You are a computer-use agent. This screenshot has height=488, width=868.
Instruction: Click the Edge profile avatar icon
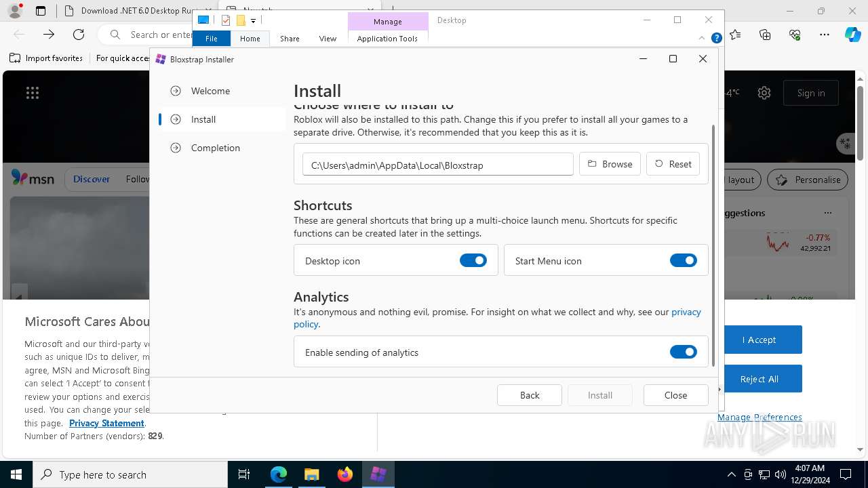tap(15, 11)
